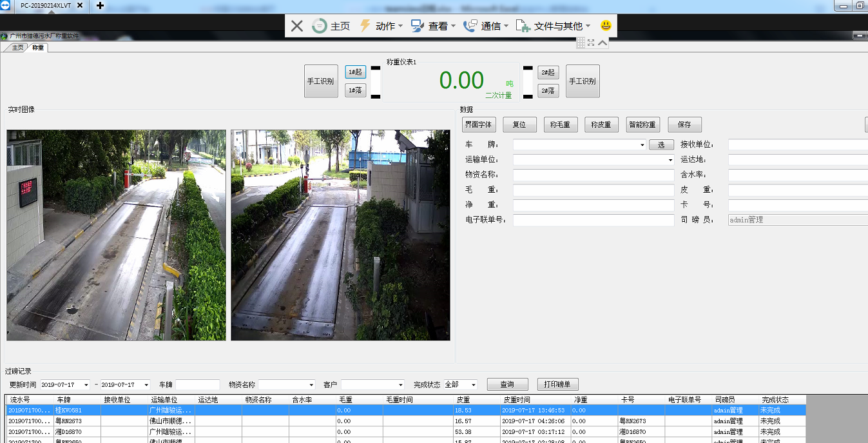Click the 皮重时间 column header
The width and height of the screenshot is (868, 443).
(x=535, y=400)
